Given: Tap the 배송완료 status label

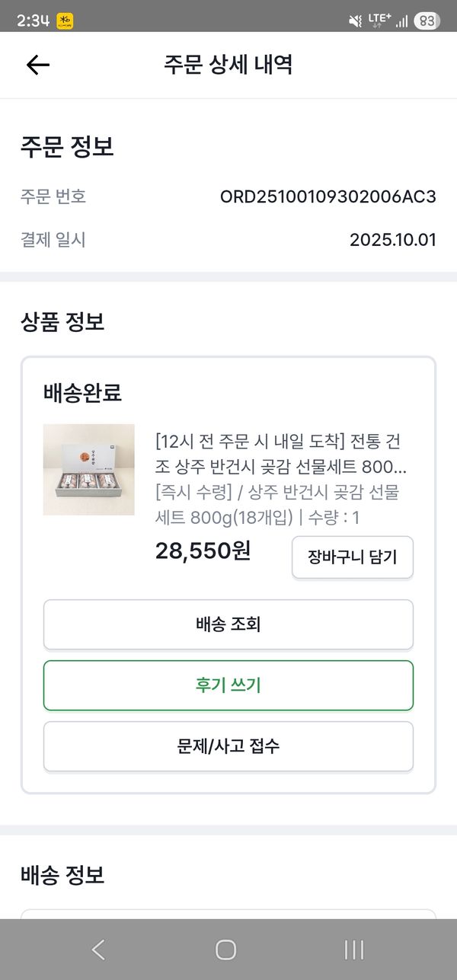Looking at the screenshot, I should [x=82, y=394].
